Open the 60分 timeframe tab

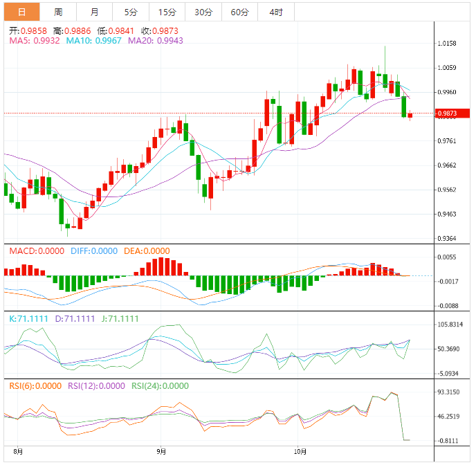point(239,12)
